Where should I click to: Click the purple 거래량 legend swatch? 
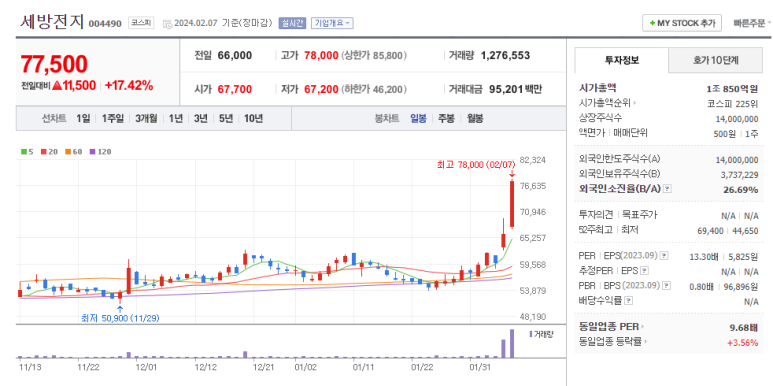pyautogui.click(x=530, y=334)
